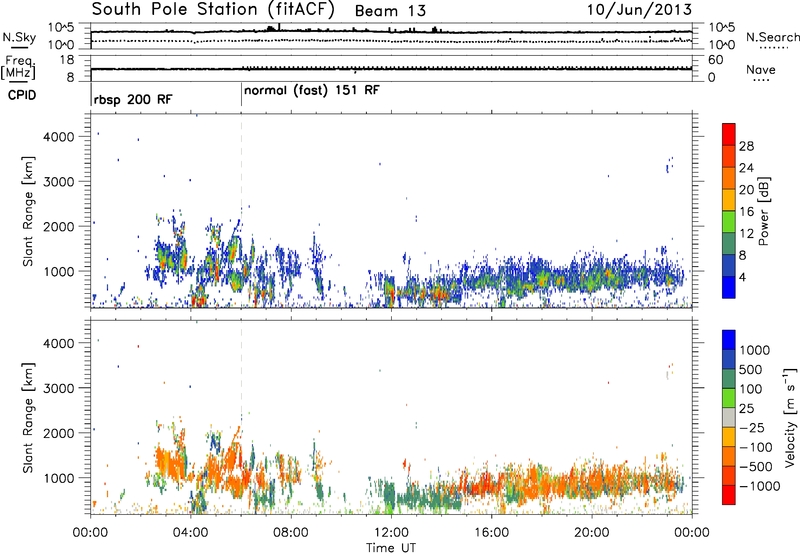Viewport: 800px width, 554px height.
Task: Click the '08:00' time tick label
Action: pyautogui.click(x=291, y=533)
